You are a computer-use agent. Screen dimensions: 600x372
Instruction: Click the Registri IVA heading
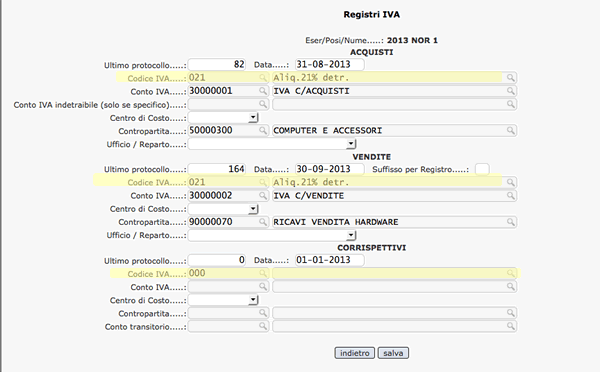coord(372,15)
